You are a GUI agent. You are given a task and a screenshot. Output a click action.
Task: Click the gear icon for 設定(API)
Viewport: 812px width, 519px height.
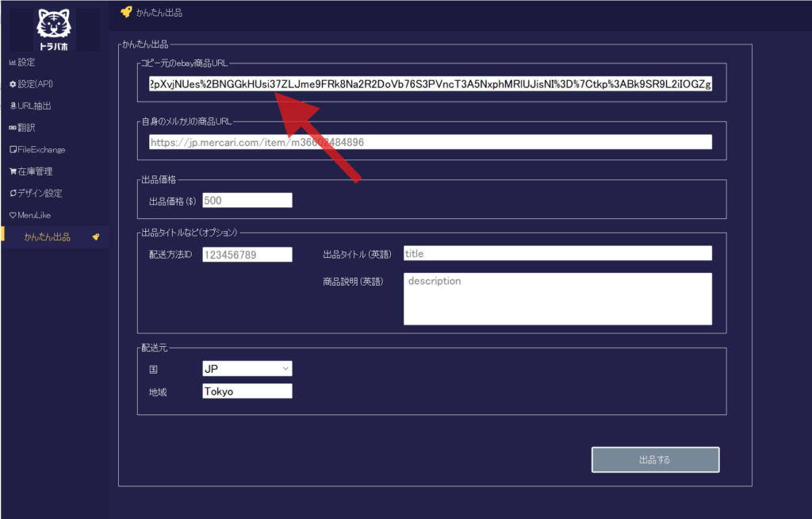coord(12,84)
